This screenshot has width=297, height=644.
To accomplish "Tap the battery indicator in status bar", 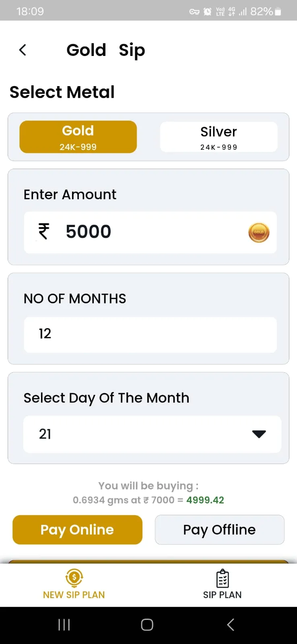I will [x=278, y=12].
